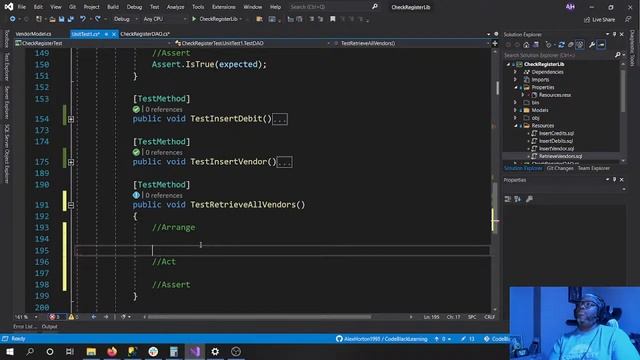Click the split editor plus icon
640x360 pixels.
(x=495, y=43)
